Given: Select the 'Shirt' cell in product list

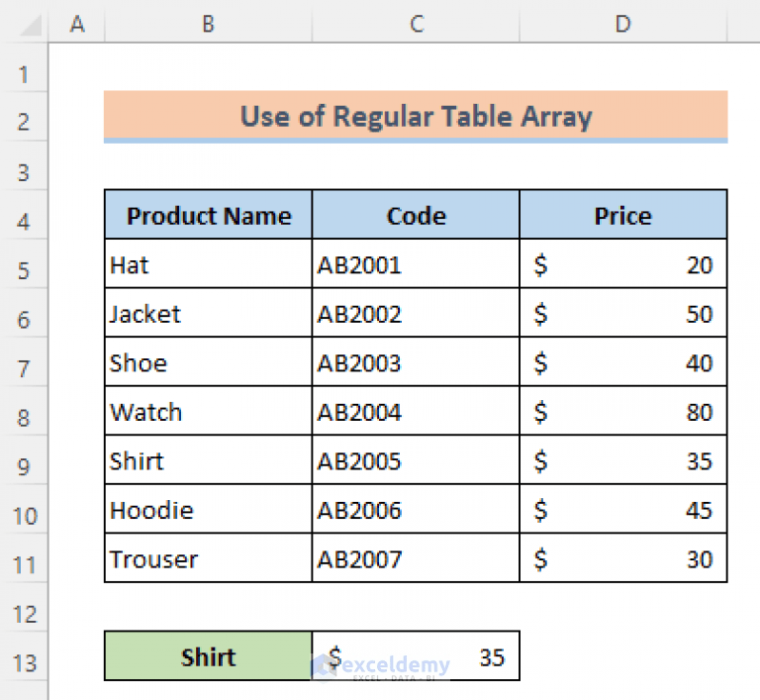Looking at the screenshot, I should pos(209,459).
